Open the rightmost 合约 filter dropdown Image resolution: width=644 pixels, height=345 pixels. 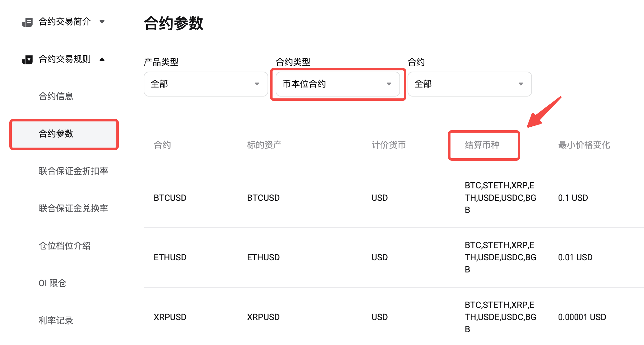click(469, 84)
